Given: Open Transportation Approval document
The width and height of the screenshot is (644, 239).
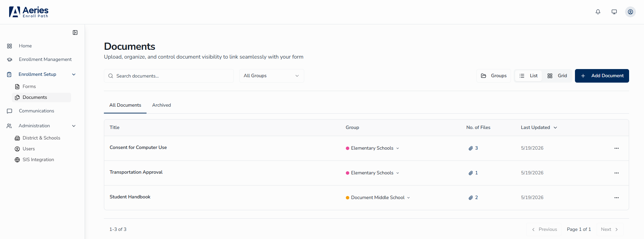Looking at the screenshot, I should tap(136, 172).
